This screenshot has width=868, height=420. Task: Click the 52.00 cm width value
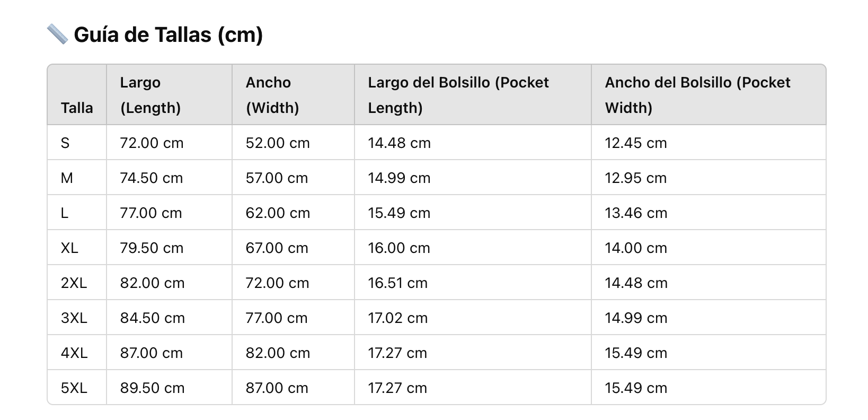click(278, 143)
